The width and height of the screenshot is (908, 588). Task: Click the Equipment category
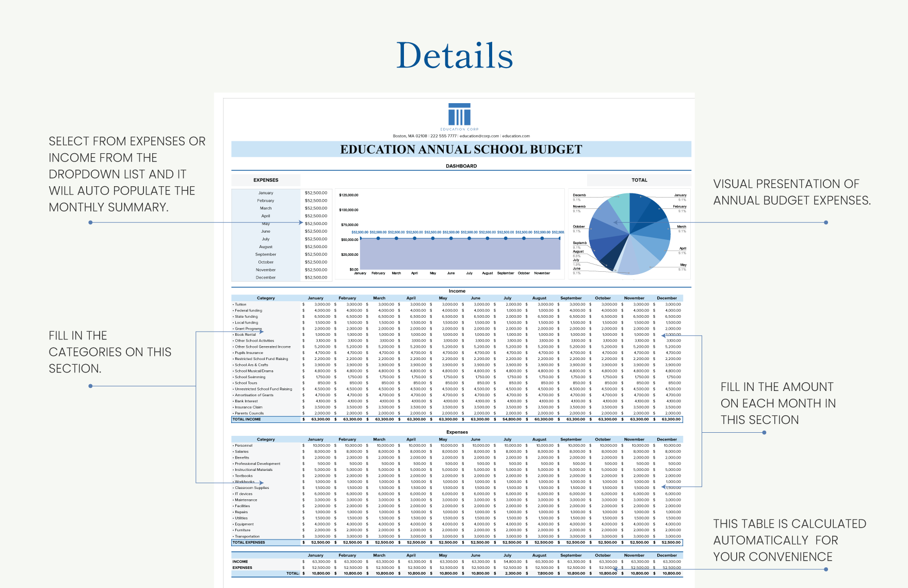[243, 524]
